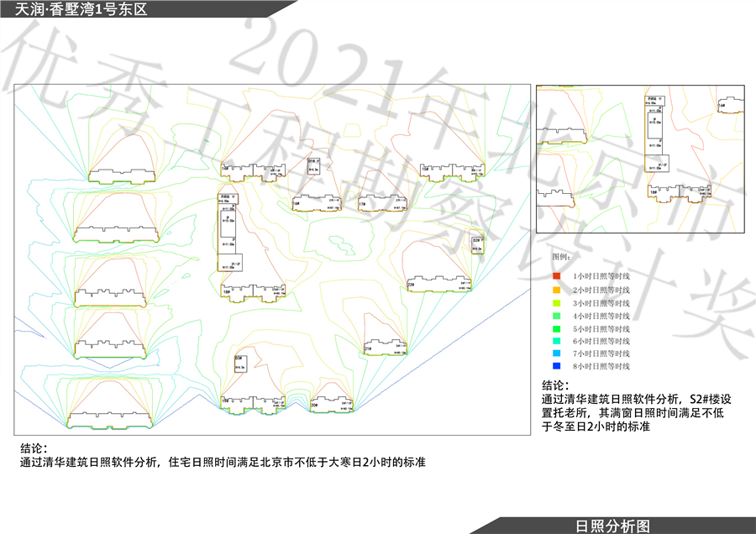Select the cyan 6小时 legend swatch
Image resolution: width=756 pixels, height=534 pixels.
[x=555, y=342]
